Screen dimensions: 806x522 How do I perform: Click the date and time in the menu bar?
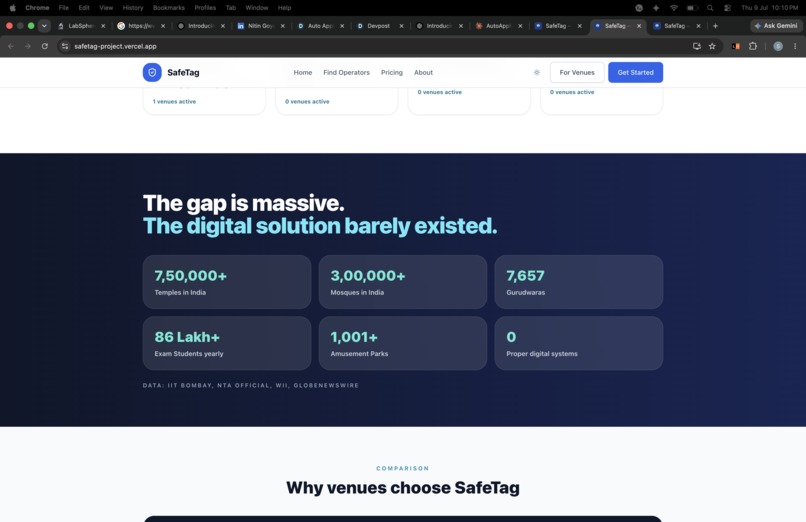[x=770, y=8]
